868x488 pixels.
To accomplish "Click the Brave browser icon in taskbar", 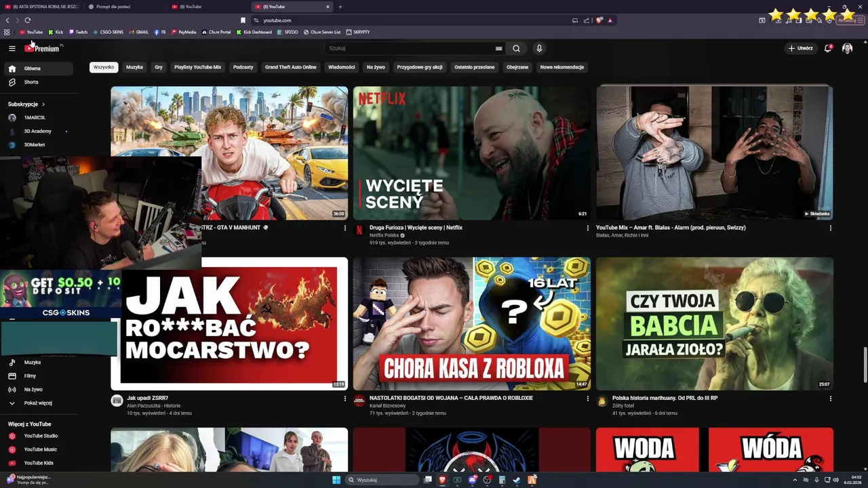I will click(442, 480).
